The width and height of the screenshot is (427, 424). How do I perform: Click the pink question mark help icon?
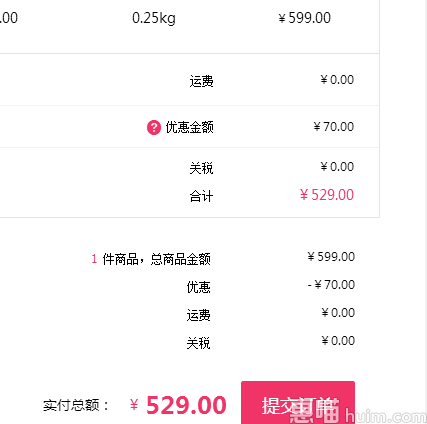pyautogui.click(x=154, y=127)
